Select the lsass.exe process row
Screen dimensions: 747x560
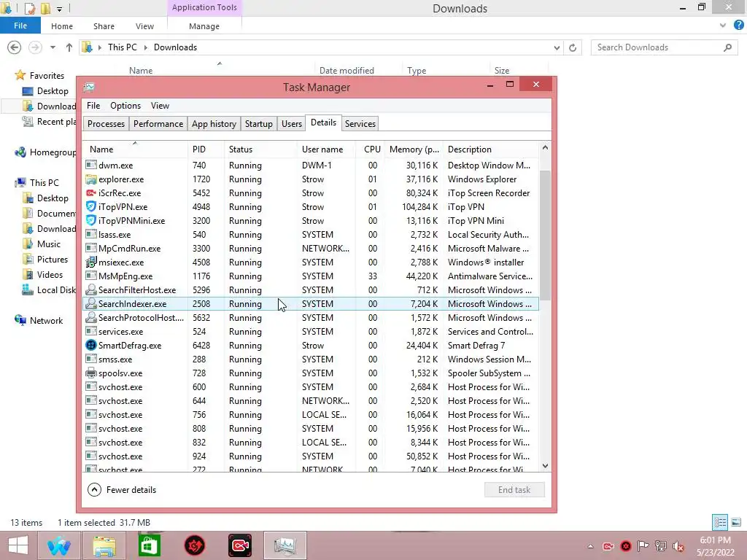point(311,234)
